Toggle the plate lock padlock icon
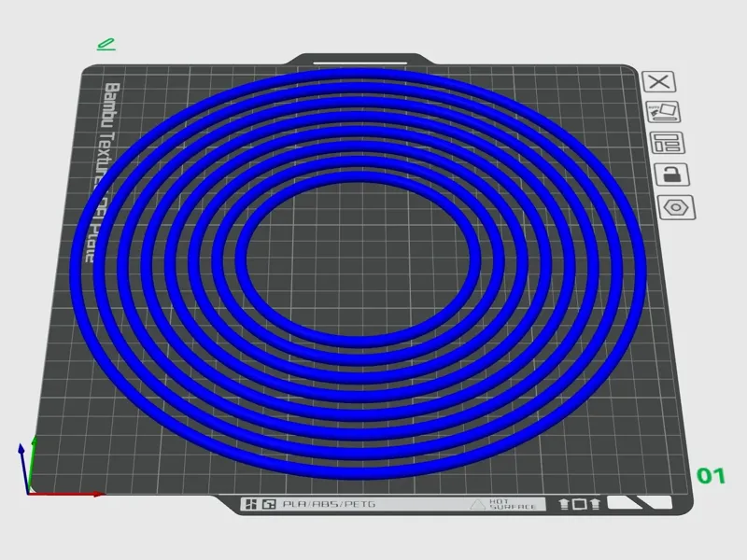 (x=671, y=175)
